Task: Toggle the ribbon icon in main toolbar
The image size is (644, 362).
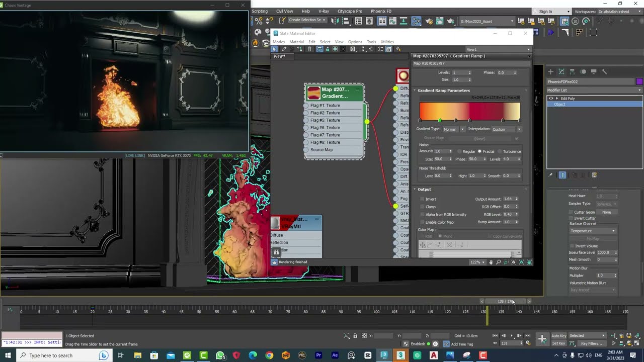Action: click(x=382, y=21)
